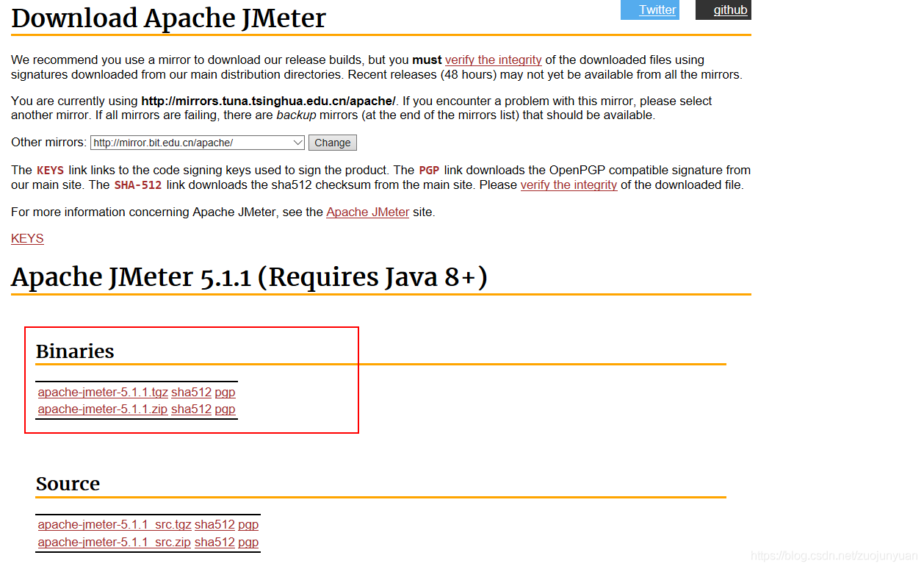This screenshot has height=569, width=924.
Task: Open sha512 for apache-jmeter-5.1.1.tgz
Action: (191, 392)
